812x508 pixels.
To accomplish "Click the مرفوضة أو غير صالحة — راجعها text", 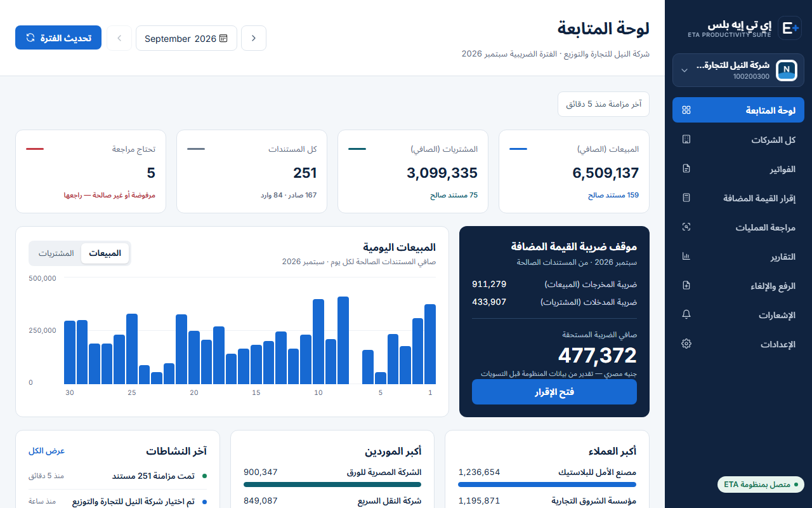I will coord(110,196).
